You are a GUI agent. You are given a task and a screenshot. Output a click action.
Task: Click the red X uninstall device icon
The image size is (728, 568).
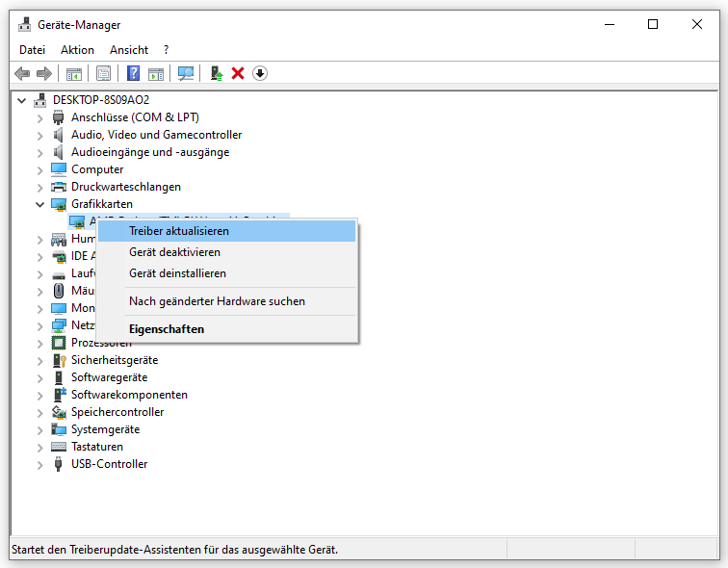tap(238, 73)
